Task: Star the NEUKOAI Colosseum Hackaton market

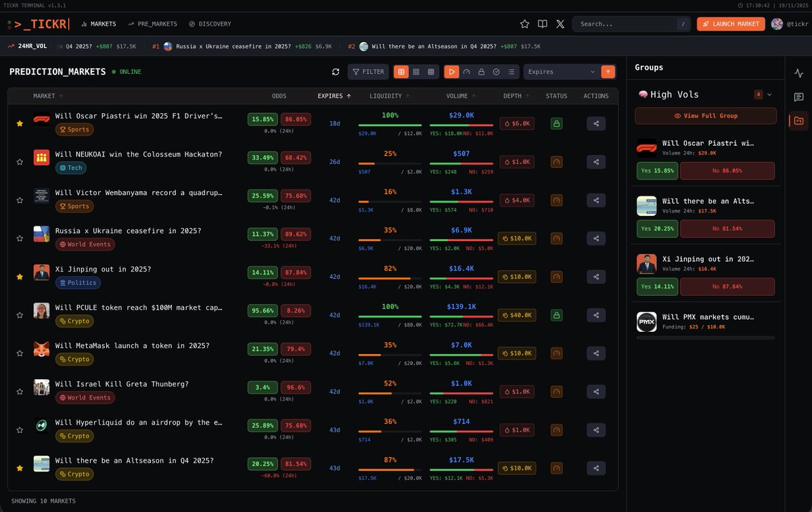Action: click(x=20, y=162)
